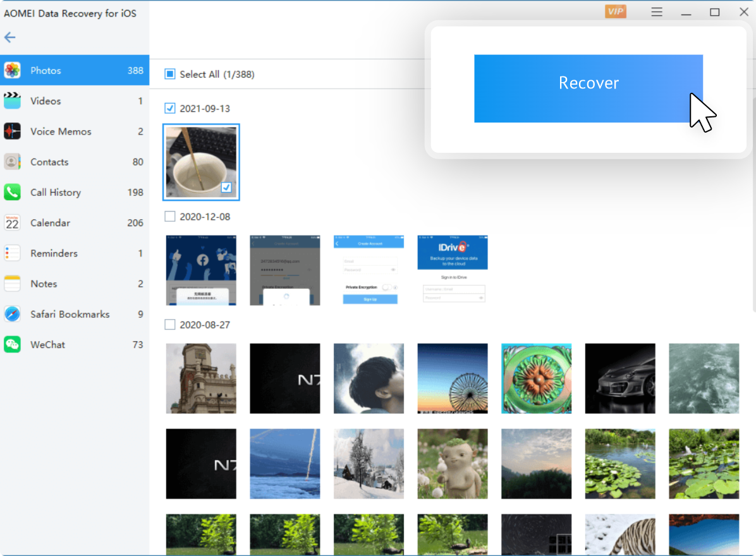Select the Call History phone icon
Viewport: 756px width, 556px height.
(x=12, y=192)
